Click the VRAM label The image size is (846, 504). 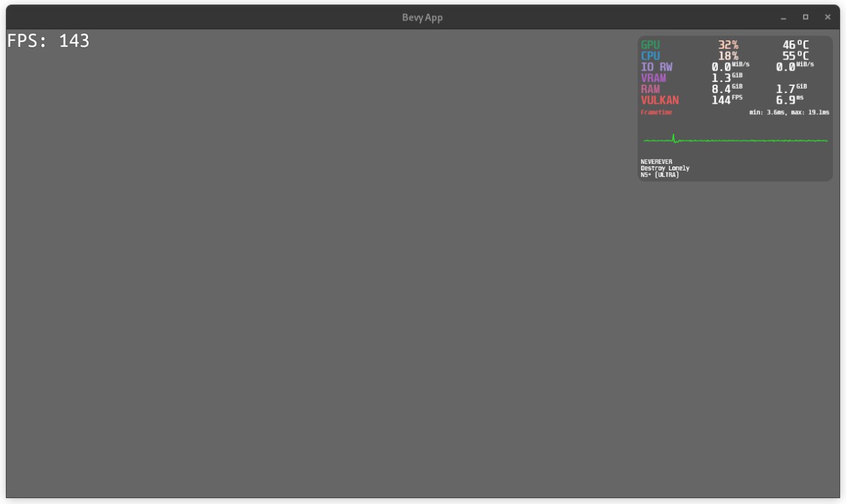654,78
